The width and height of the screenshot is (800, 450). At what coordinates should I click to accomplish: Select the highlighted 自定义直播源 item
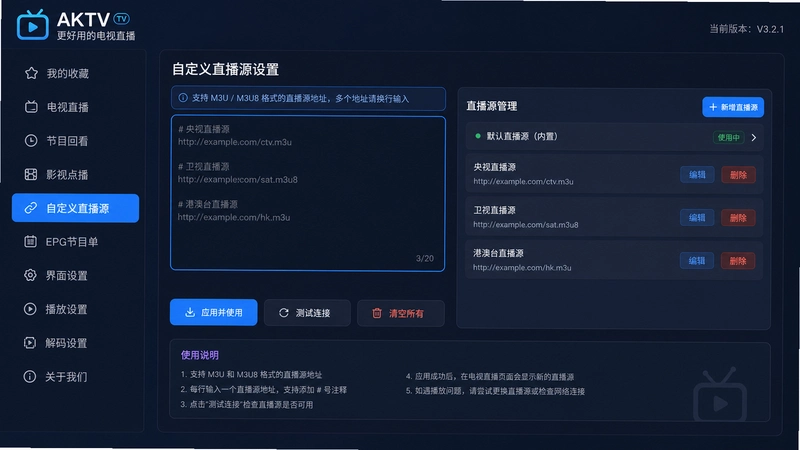[x=76, y=208]
